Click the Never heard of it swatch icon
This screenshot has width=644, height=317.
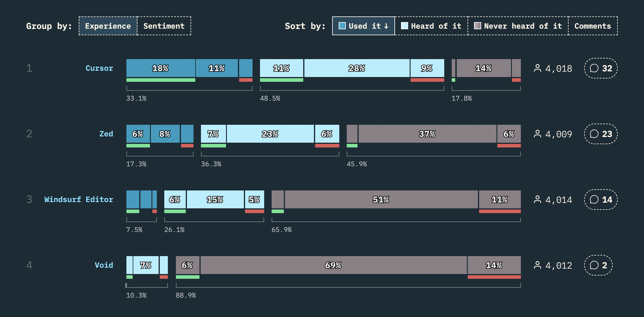478,26
